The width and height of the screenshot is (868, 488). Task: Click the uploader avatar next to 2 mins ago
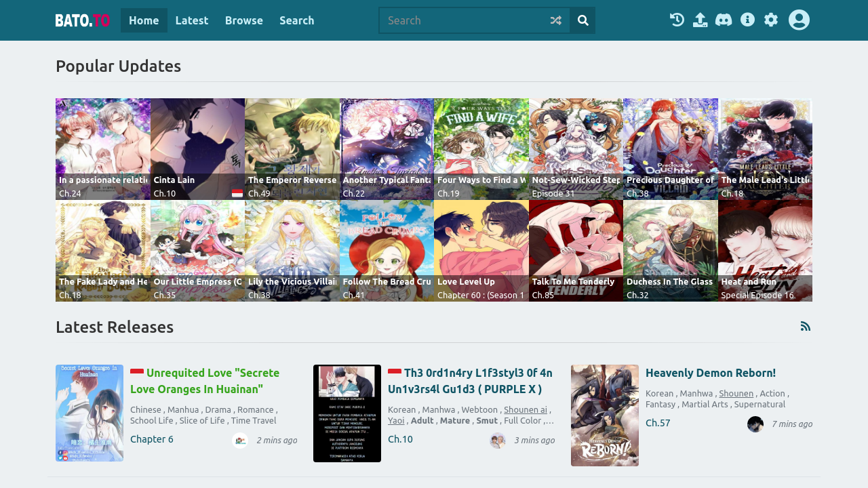click(x=240, y=441)
